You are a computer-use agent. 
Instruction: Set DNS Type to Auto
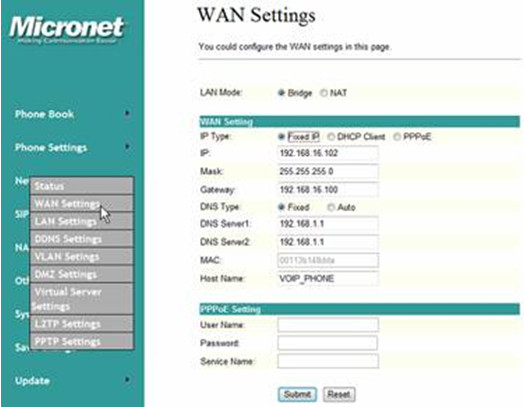click(x=331, y=208)
